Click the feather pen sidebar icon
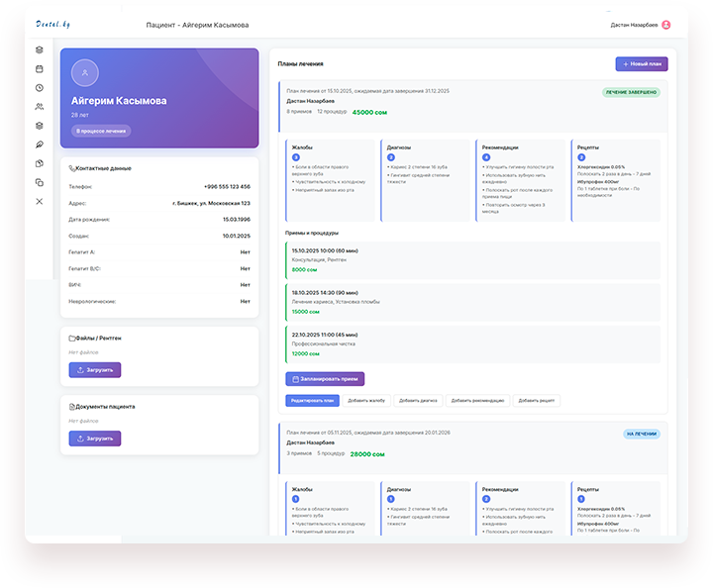 pyautogui.click(x=40, y=145)
